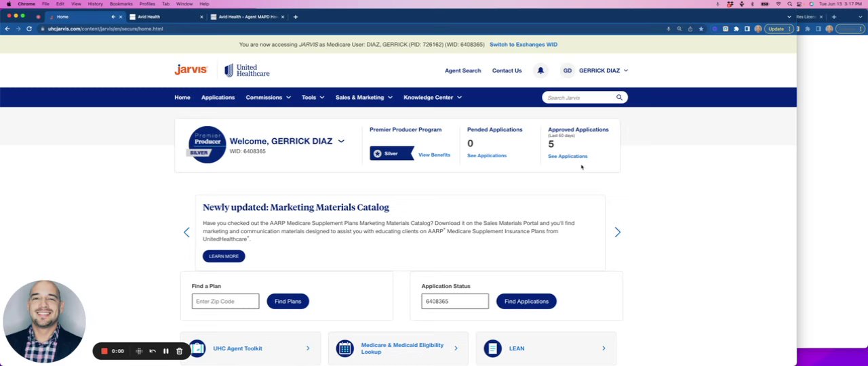Click the Chrome share icon in address bar
The width and height of the screenshot is (868, 366).
click(690, 29)
